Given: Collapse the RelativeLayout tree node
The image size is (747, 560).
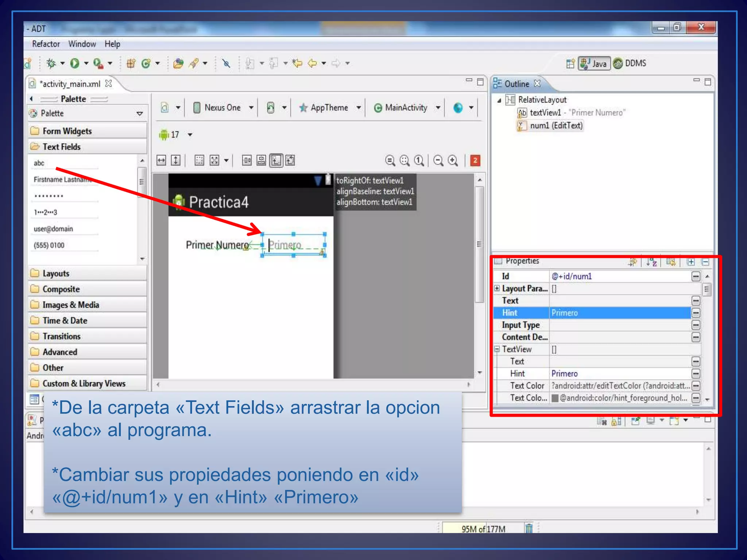Looking at the screenshot, I should (x=499, y=100).
